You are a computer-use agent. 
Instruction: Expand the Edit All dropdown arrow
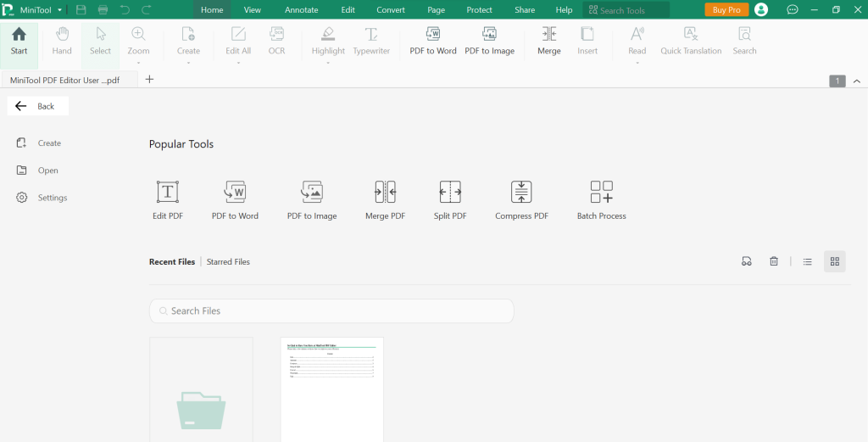[238, 63]
